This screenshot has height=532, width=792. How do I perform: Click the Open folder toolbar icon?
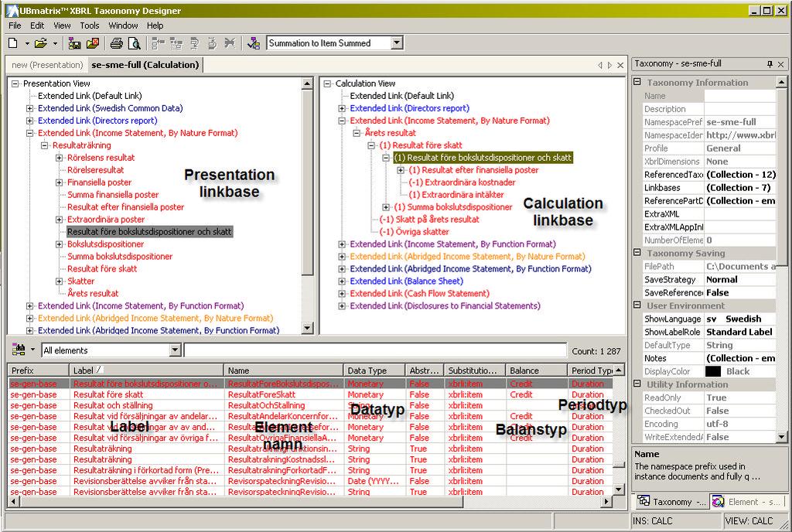click(40, 43)
